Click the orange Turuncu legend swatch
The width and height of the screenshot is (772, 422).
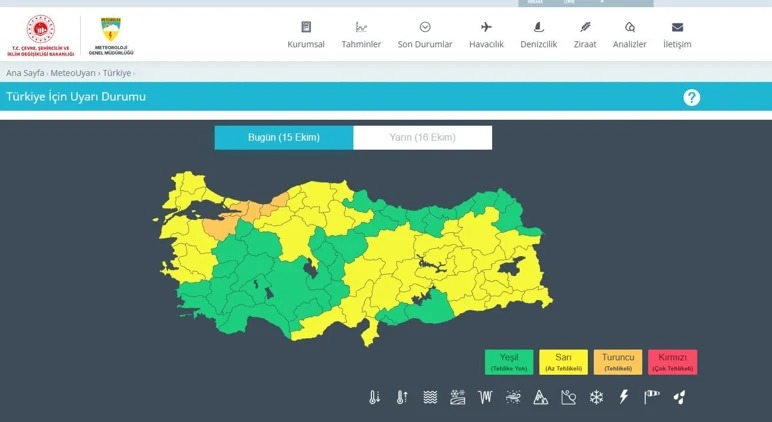(618, 362)
